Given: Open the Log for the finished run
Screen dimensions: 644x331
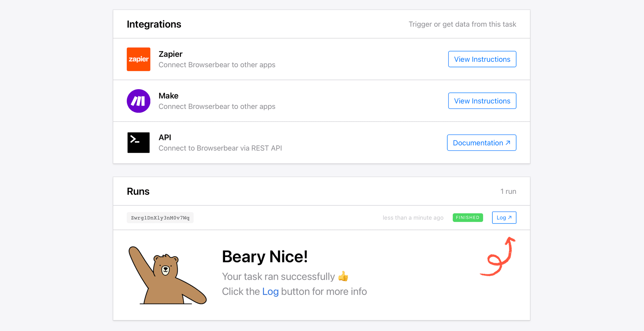Looking at the screenshot, I should click(504, 217).
